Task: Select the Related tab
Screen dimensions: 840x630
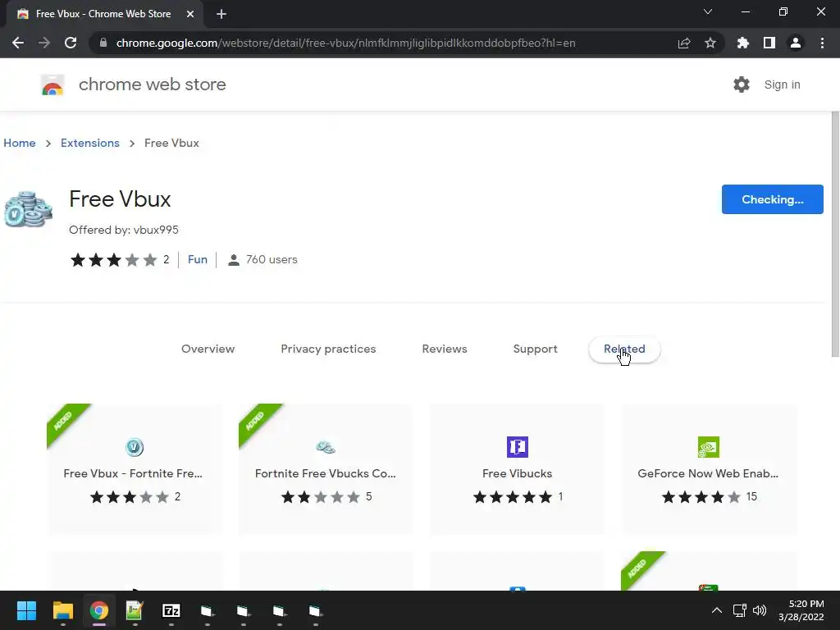Action: click(x=624, y=349)
